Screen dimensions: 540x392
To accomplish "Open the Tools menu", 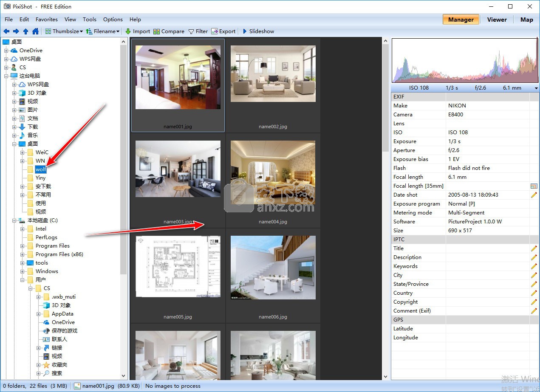I will click(90, 20).
